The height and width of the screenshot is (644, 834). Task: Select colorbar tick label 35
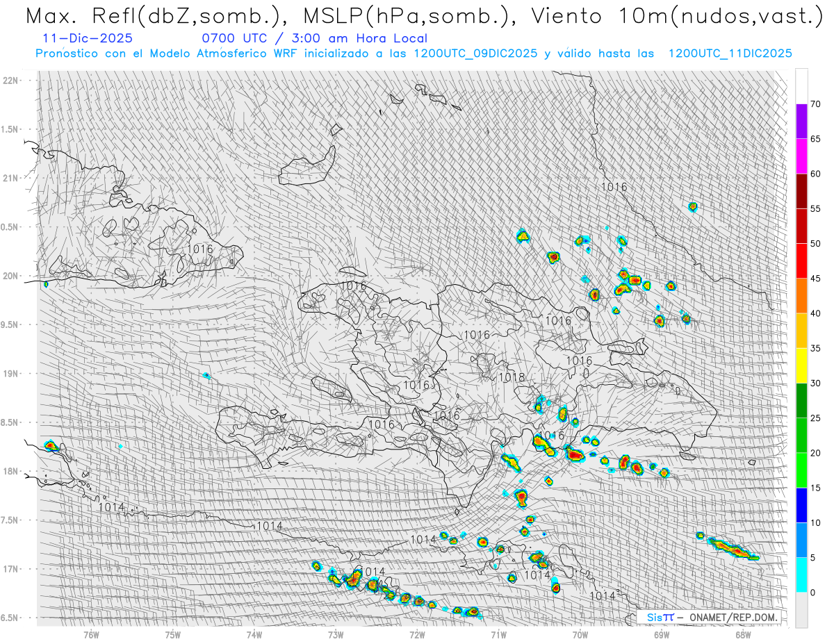pyautogui.click(x=816, y=348)
